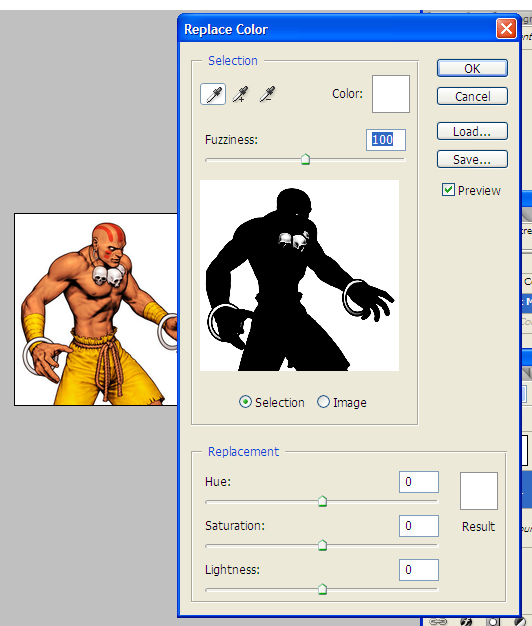Image resolution: width=532 pixels, height=626 pixels.
Task: Select the Subtract from Sample eyedropper
Action: tap(267, 94)
